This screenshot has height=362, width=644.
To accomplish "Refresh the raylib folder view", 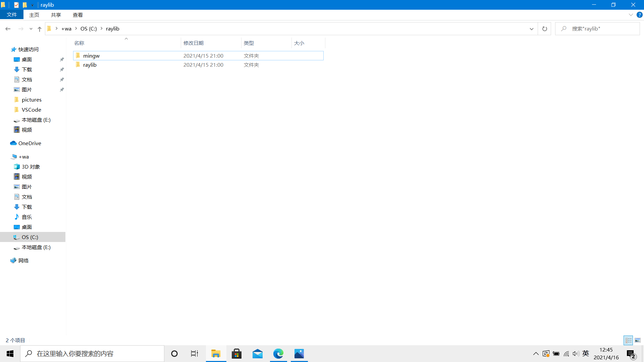I will (x=544, y=29).
